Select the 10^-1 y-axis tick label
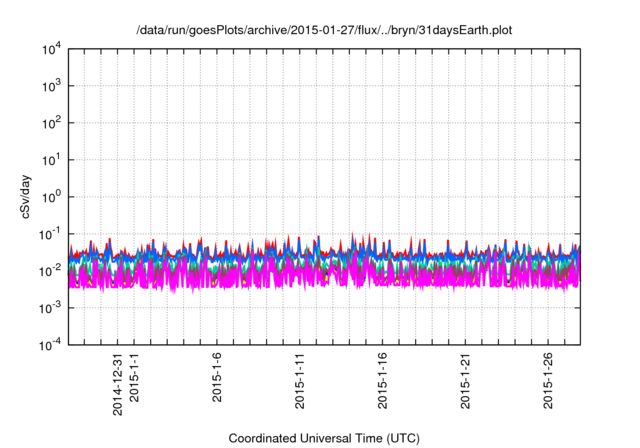The height and width of the screenshot is (448, 640). coord(50,234)
